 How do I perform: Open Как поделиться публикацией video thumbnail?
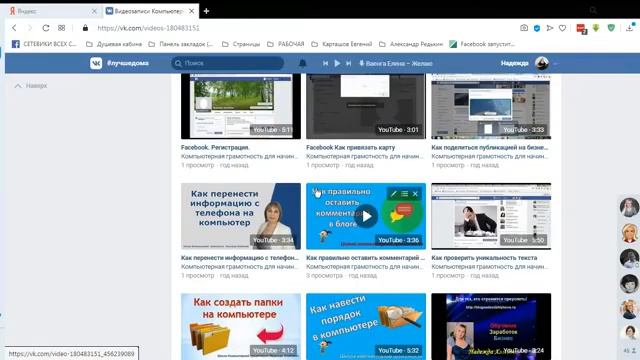pos(491,106)
